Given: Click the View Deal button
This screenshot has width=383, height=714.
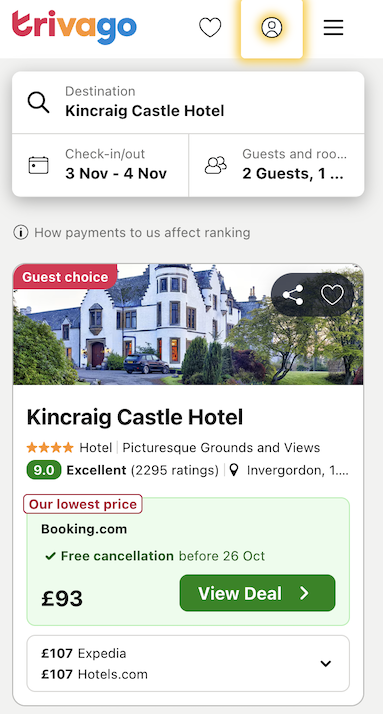Looking at the screenshot, I should 257,593.
